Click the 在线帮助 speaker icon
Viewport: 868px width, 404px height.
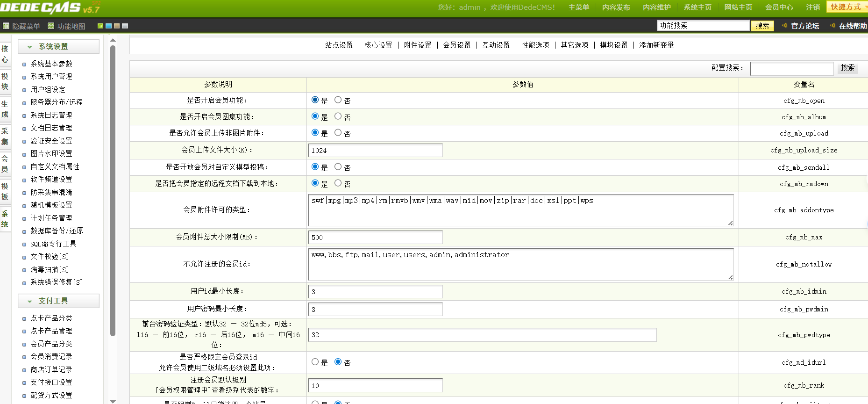[x=832, y=26]
